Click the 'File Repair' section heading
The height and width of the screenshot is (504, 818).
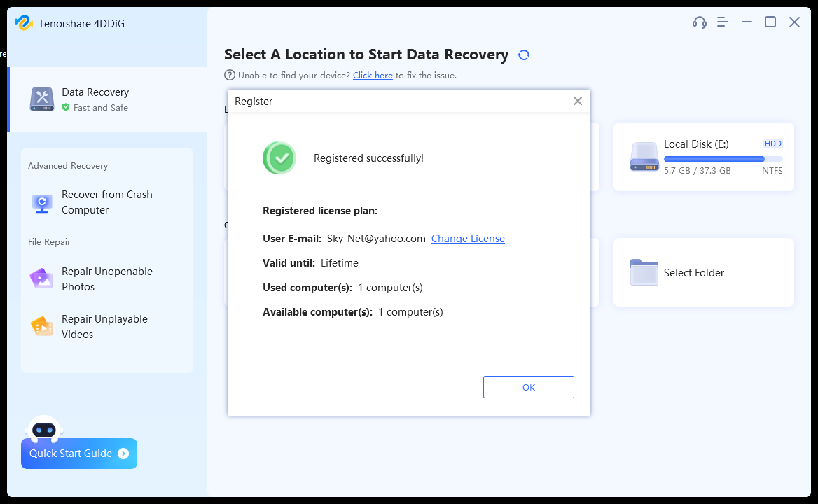click(49, 241)
